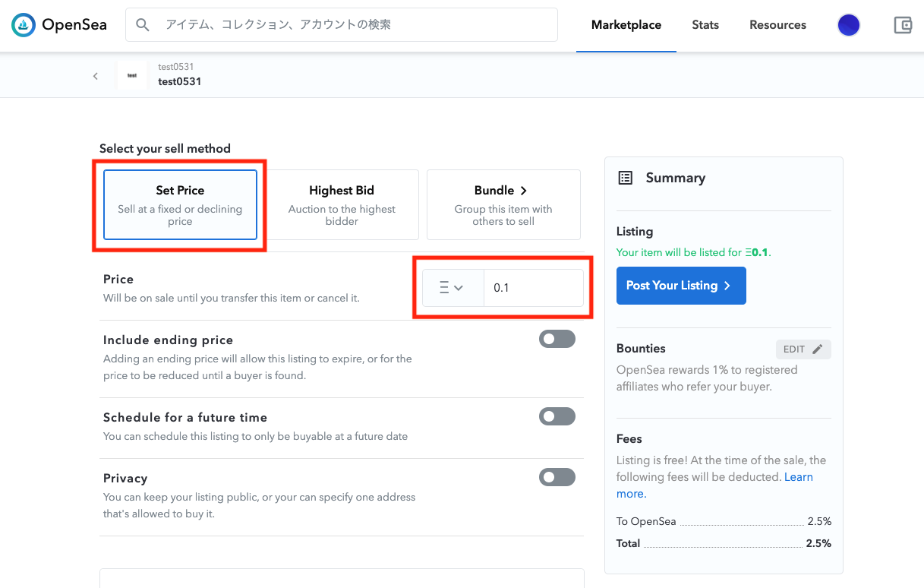
Task: Click the 'To OpenSea' fee row
Action: pyautogui.click(x=724, y=522)
